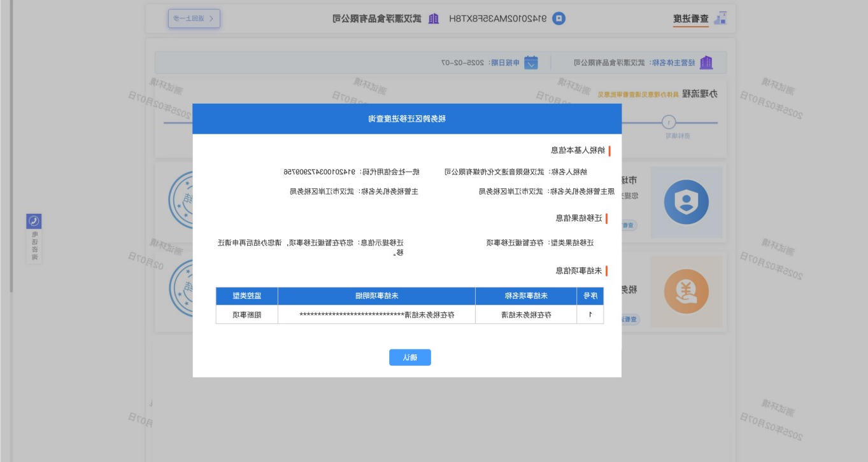The width and height of the screenshot is (868, 462).
Task: Click the date value 2025-02-07
Action: (x=463, y=62)
